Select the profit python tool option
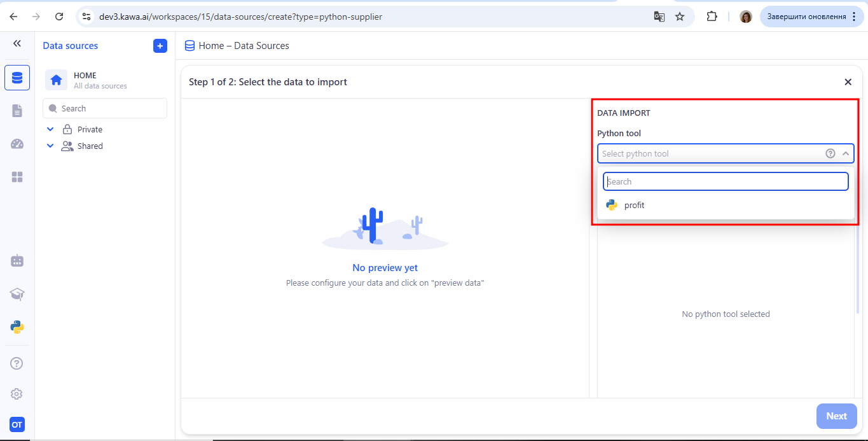This screenshot has height=441, width=868. [x=634, y=205]
